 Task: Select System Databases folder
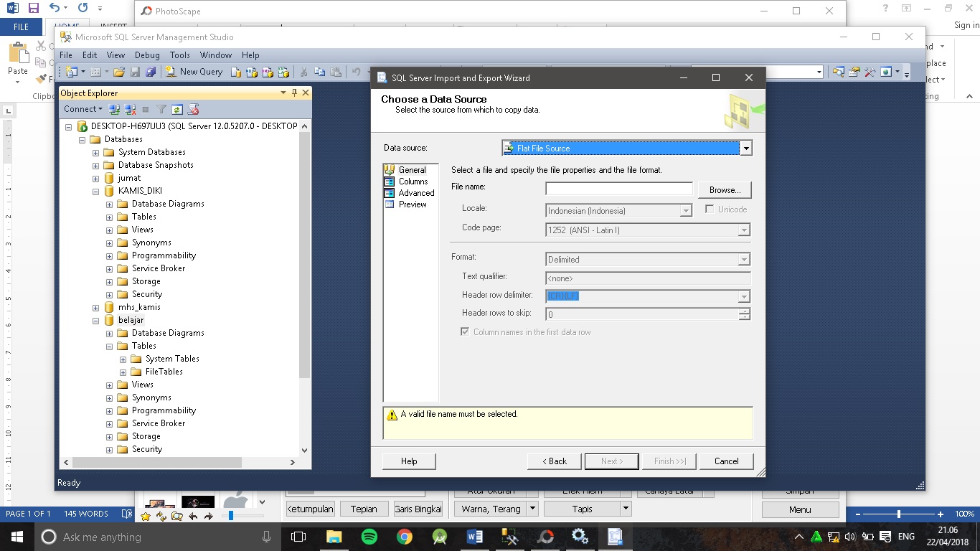151,152
